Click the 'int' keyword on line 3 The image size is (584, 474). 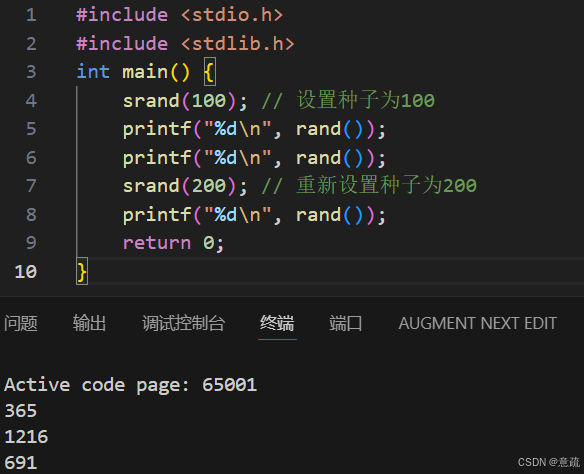93,72
